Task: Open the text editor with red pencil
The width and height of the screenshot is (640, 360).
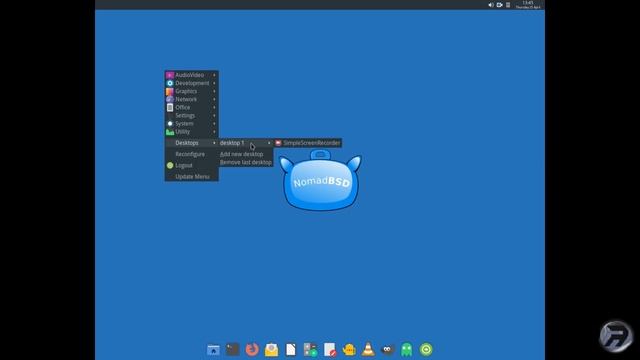Action: coord(330,349)
